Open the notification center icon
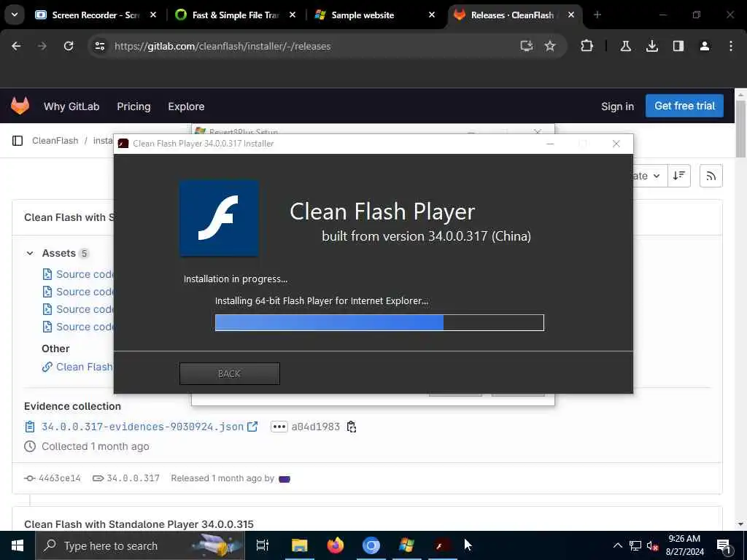747x560 pixels. pos(724,546)
